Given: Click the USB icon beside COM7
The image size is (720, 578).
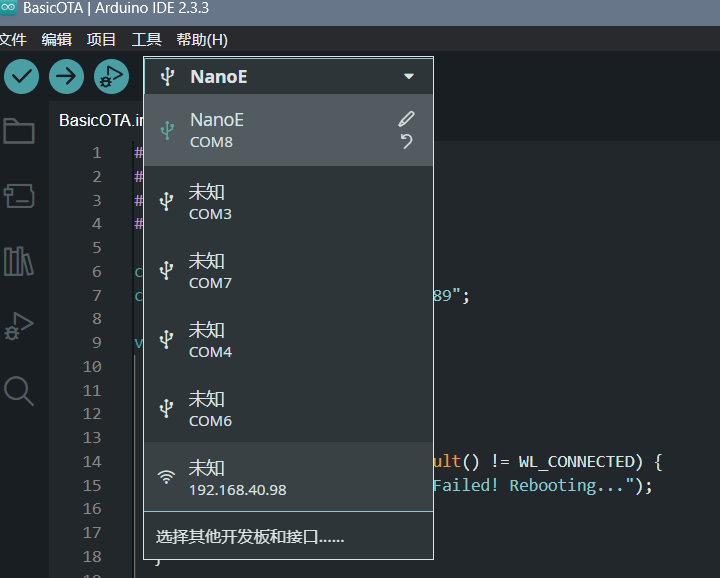Looking at the screenshot, I should (166, 270).
